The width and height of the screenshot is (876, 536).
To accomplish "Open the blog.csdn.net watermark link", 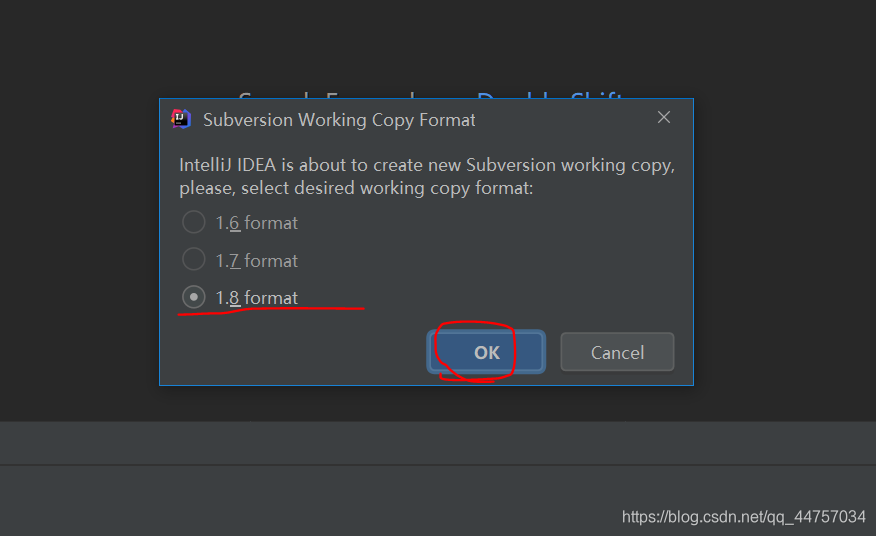I will pos(743,517).
